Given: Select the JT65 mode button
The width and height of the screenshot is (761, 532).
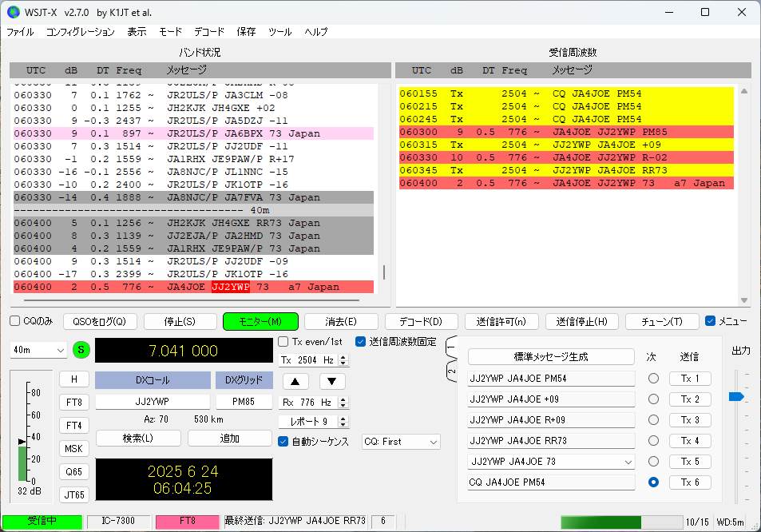Looking at the screenshot, I should [74, 494].
